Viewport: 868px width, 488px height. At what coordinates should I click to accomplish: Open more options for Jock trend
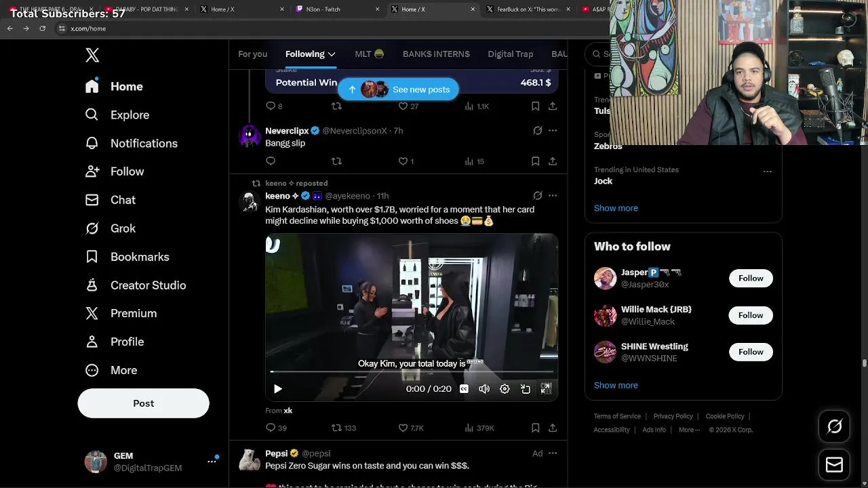[767, 171]
